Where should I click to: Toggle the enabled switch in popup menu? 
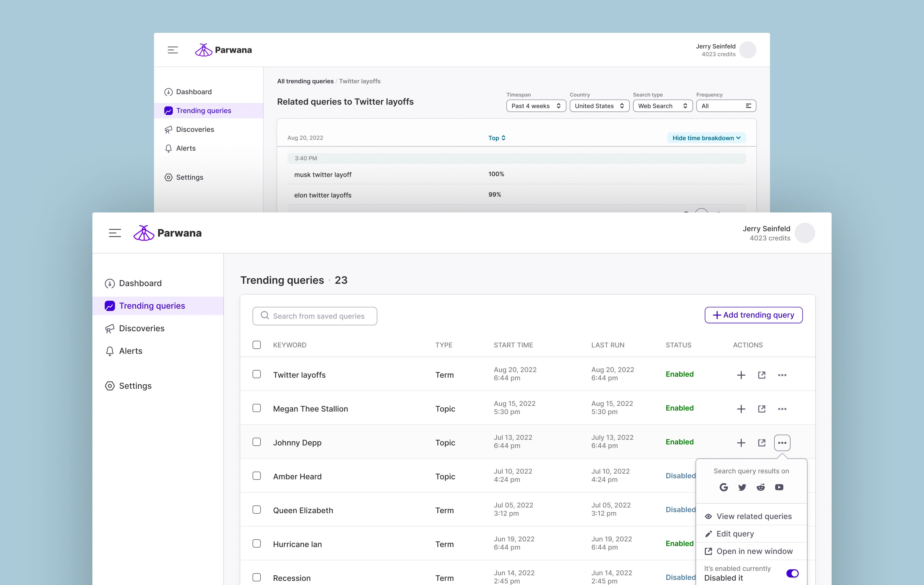tap(792, 573)
